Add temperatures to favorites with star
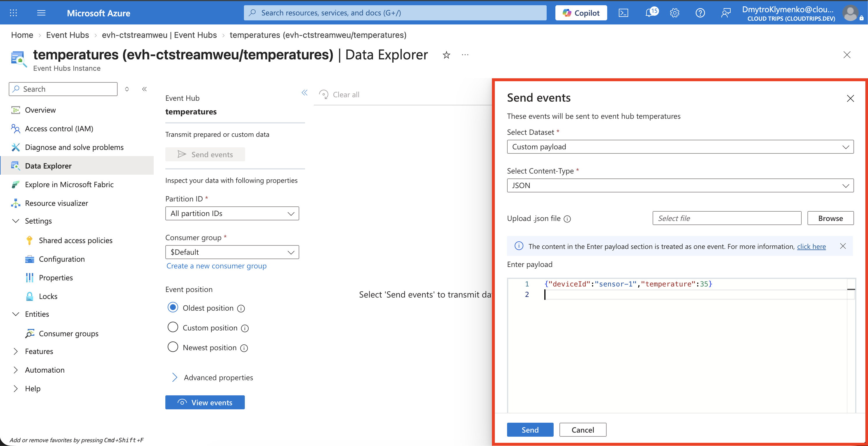Viewport: 868px width, 446px height. pyautogui.click(x=447, y=55)
